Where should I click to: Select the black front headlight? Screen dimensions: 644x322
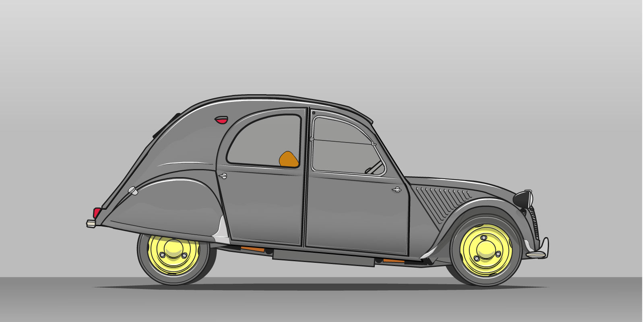point(522,199)
